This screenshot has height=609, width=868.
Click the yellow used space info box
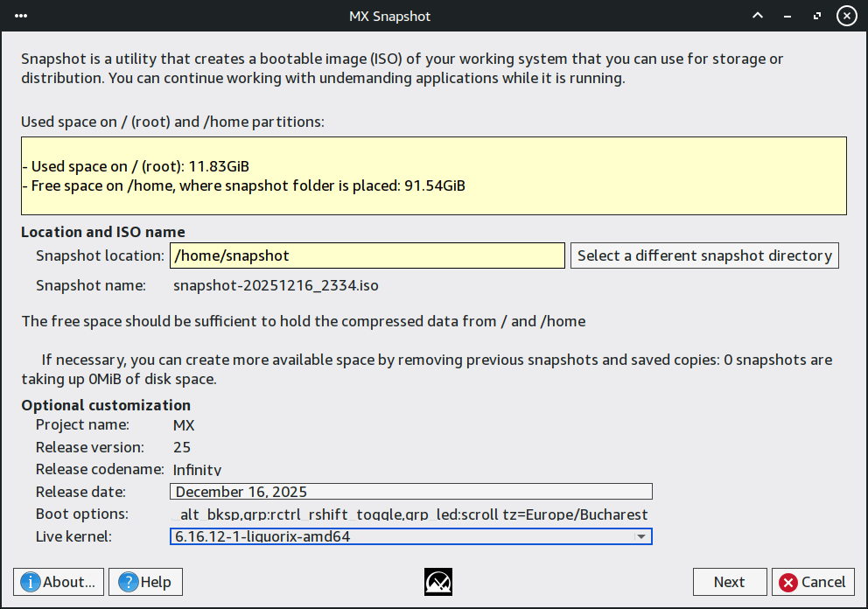pyautogui.click(x=433, y=176)
